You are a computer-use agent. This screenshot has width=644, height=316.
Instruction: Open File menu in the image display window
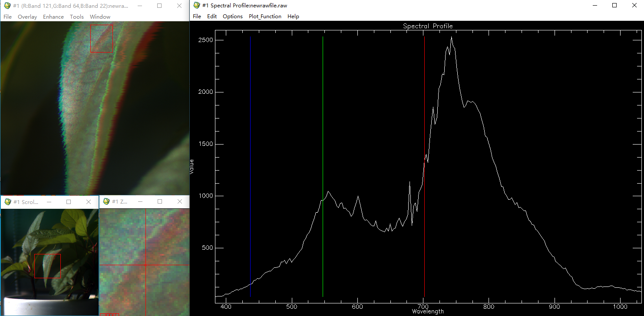pyautogui.click(x=7, y=17)
